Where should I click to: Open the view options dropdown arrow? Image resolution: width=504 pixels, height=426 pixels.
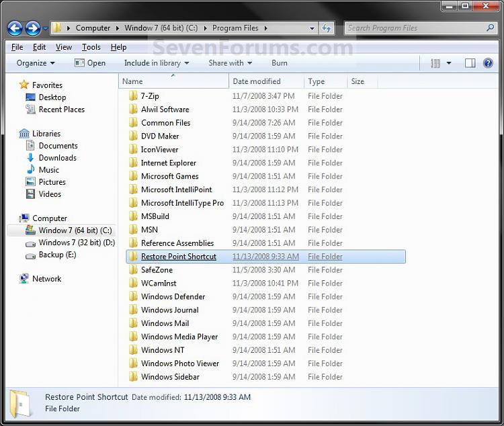click(449, 63)
